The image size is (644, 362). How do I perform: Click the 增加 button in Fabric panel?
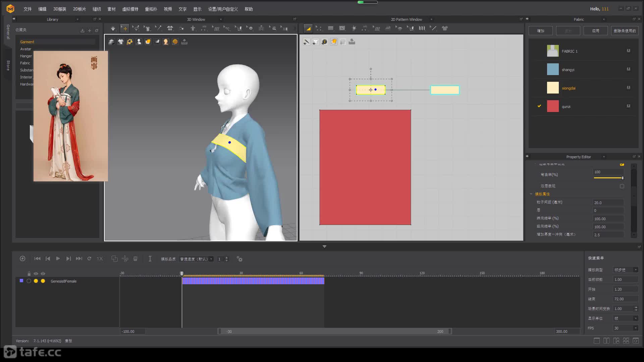pos(541,31)
